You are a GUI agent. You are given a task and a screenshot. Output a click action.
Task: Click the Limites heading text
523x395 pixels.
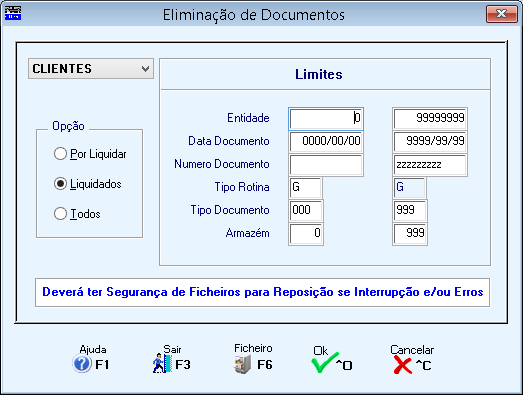(x=319, y=74)
